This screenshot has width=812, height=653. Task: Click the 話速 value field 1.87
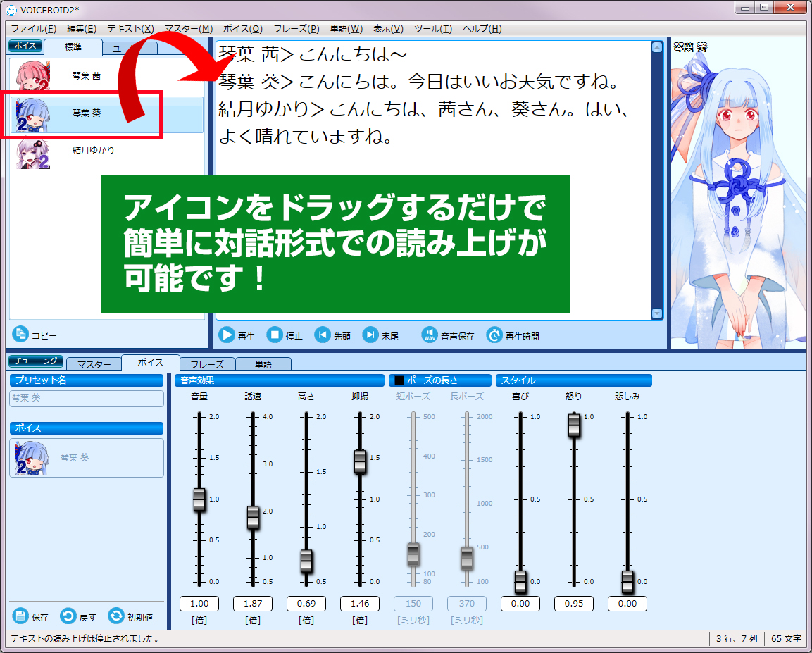(x=253, y=603)
